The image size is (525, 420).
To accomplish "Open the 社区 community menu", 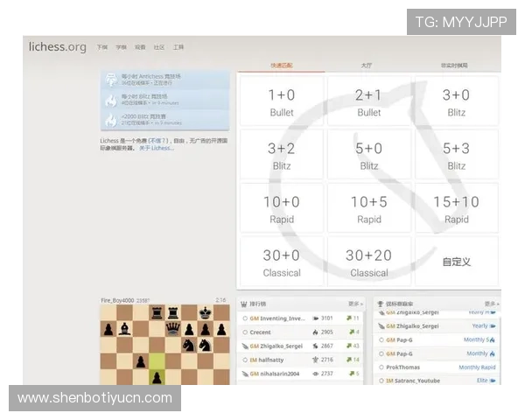I will [x=159, y=47].
